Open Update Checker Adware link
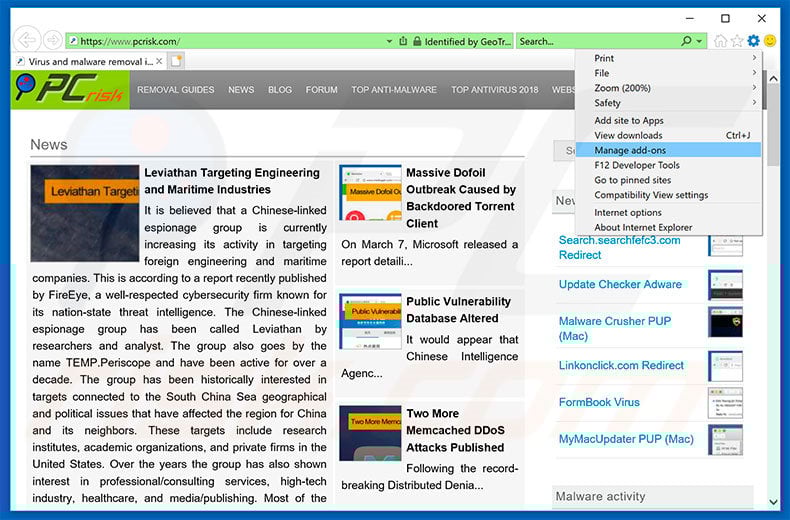 (x=620, y=284)
